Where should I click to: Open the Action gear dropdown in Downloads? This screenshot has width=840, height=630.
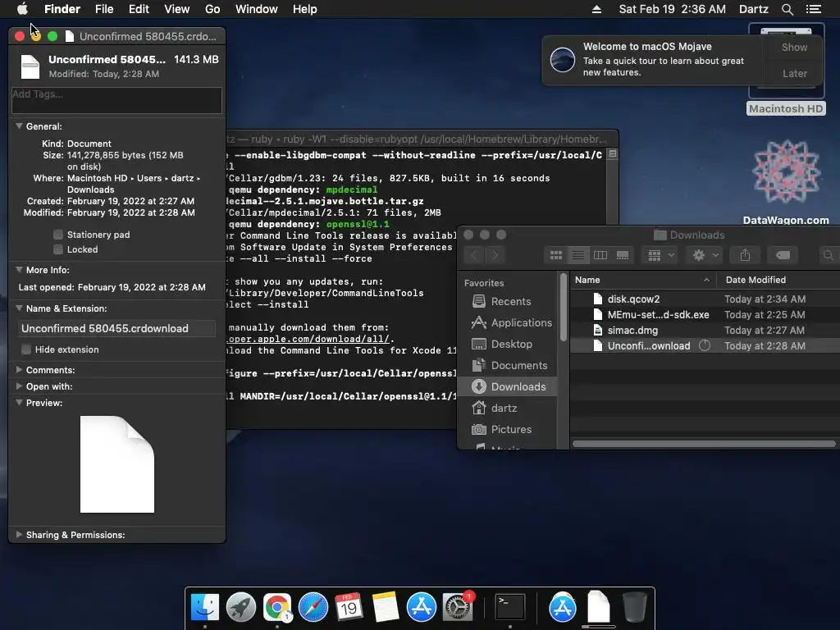pyautogui.click(x=705, y=255)
